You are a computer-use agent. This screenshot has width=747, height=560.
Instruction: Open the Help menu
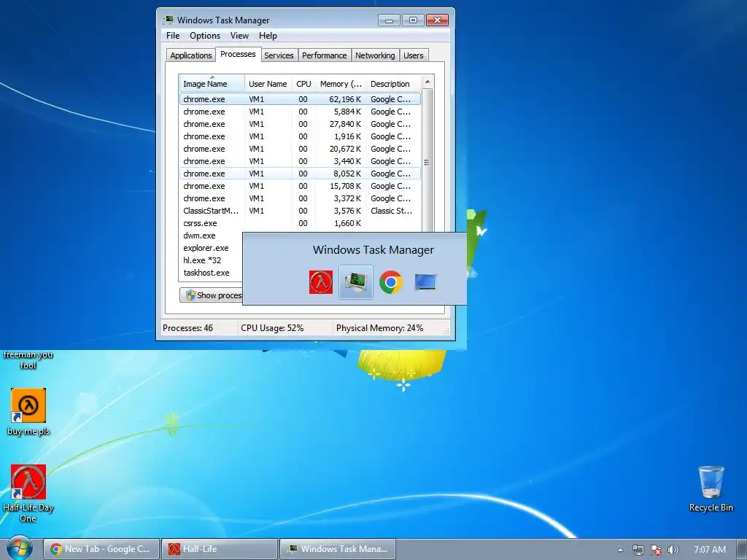point(268,36)
